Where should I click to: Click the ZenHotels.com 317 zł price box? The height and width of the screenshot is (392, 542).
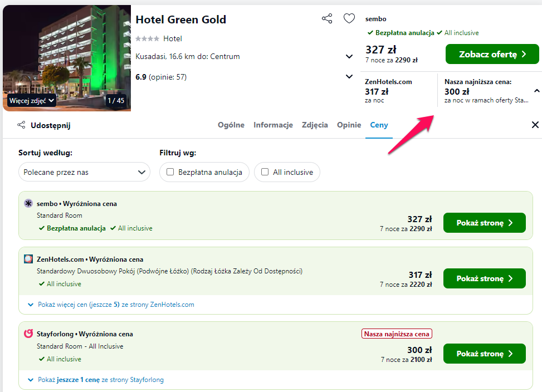399,91
